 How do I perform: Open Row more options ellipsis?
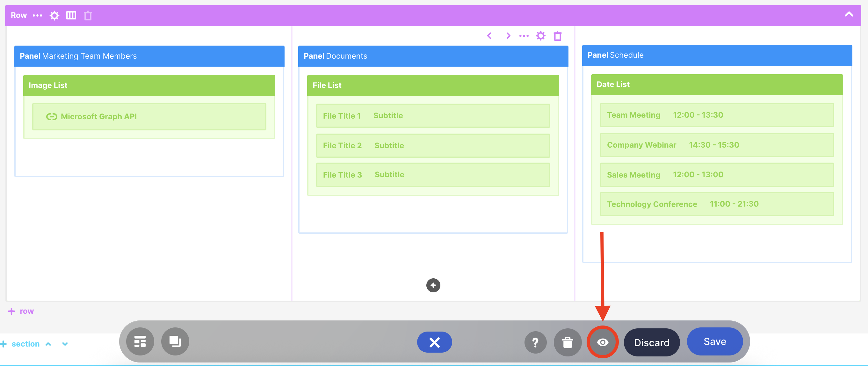[37, 16]
